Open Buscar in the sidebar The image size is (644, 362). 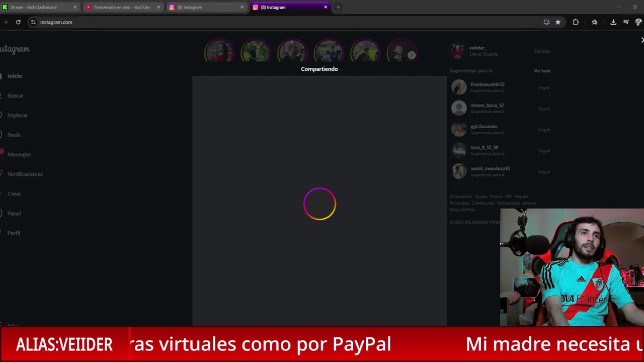(15, 96)
